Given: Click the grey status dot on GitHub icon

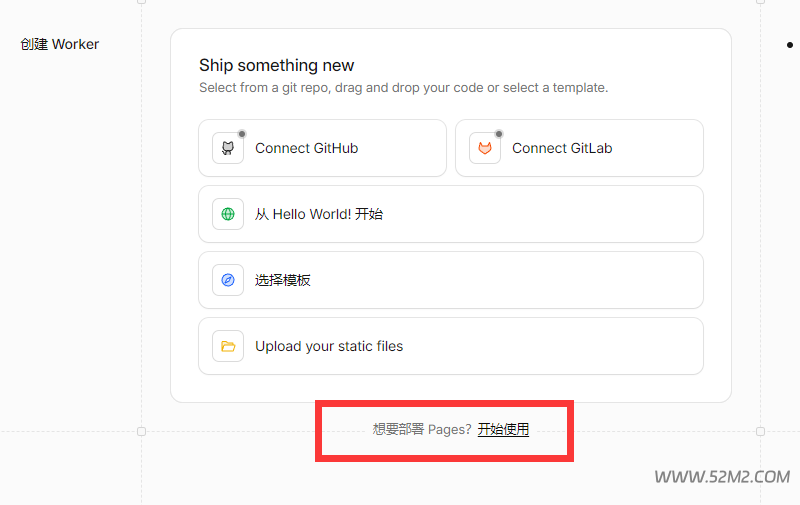Looking at the screenshot, I should coord(242,134).
